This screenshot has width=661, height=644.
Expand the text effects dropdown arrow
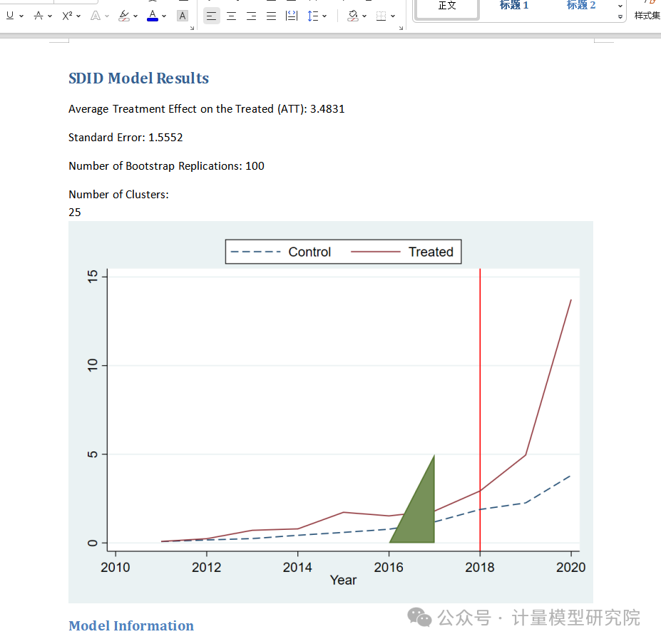point(107,16)
